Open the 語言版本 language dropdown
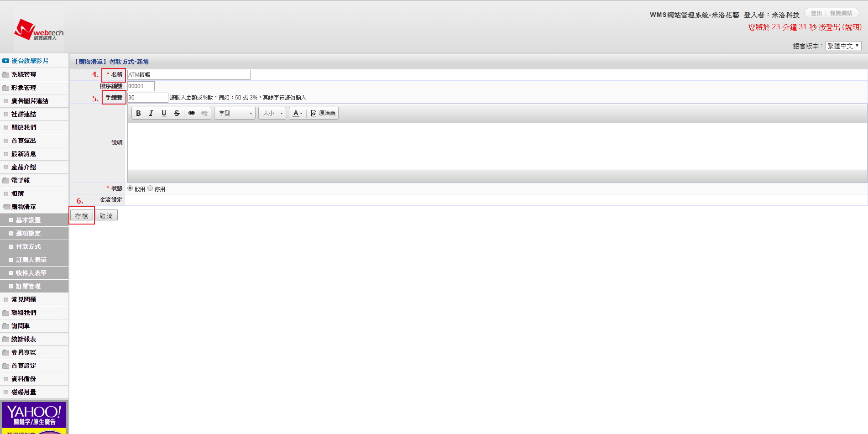The height and width of the screenshot is (434, 868). (843, 46)
